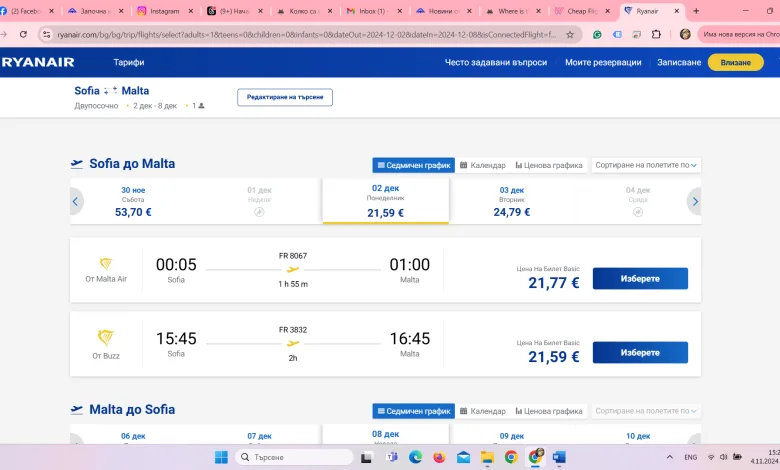Click Изберете for the 15:45 flight
Viewport: 780px width, 470px height.
(x=640, y=353)
